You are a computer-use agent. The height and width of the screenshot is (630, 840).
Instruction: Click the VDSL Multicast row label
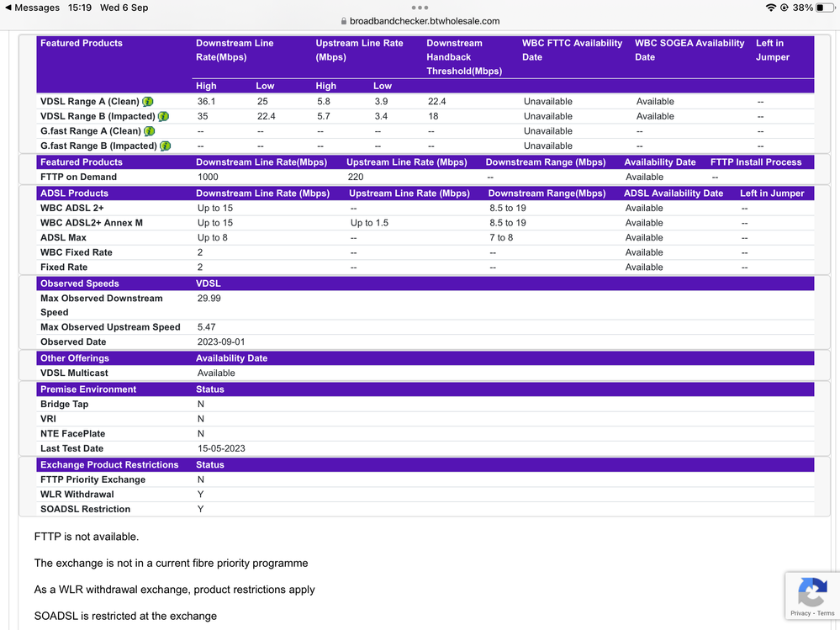tap(74, 373)
